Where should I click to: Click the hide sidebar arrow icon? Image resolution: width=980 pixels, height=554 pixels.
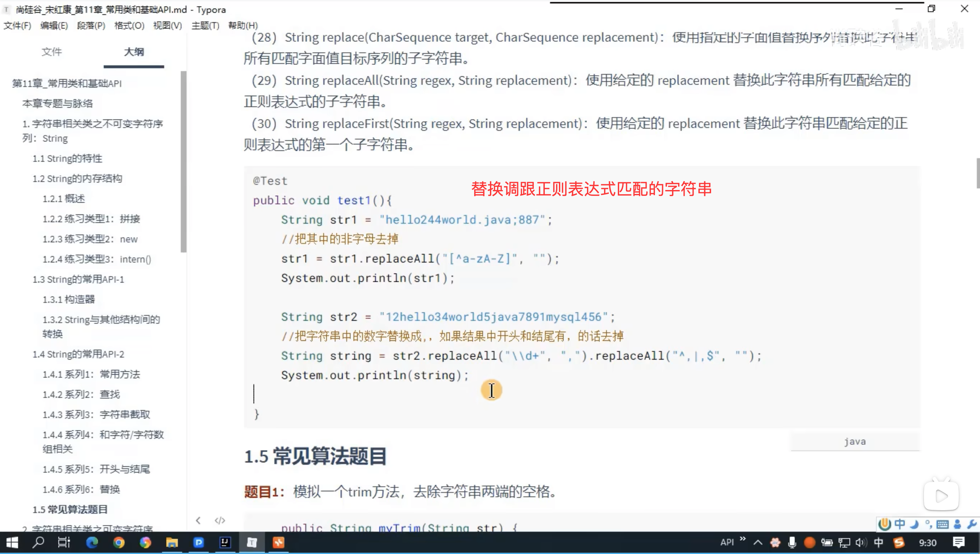tap(198, 520)
